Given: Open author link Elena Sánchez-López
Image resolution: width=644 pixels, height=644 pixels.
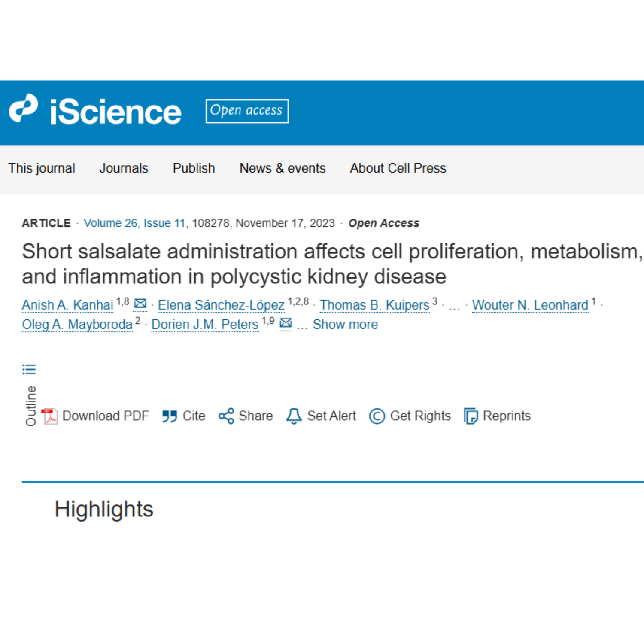Looking at the screenshot, I should click(x=221, y=305).
